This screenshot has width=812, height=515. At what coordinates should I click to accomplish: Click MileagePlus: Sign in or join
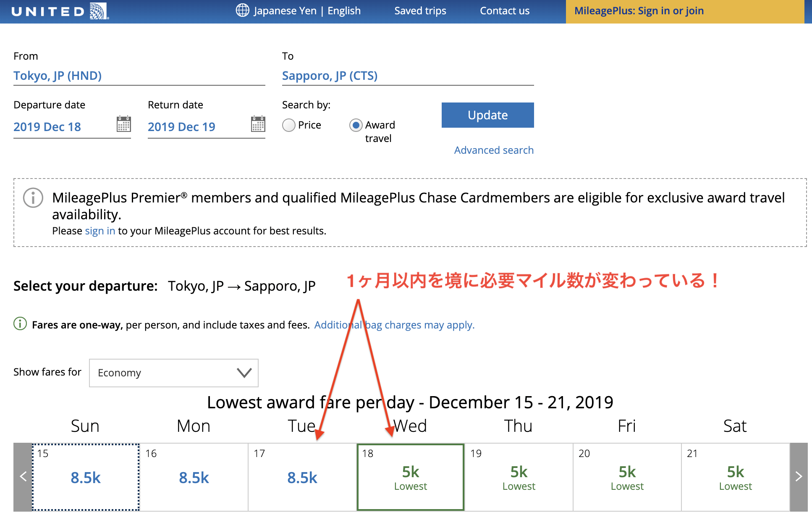coord(639,11)
